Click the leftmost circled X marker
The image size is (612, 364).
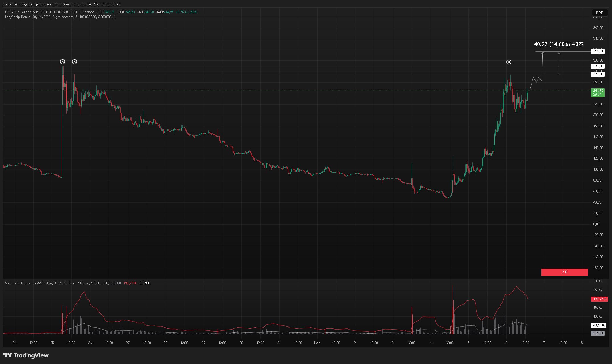pos(62,62)
